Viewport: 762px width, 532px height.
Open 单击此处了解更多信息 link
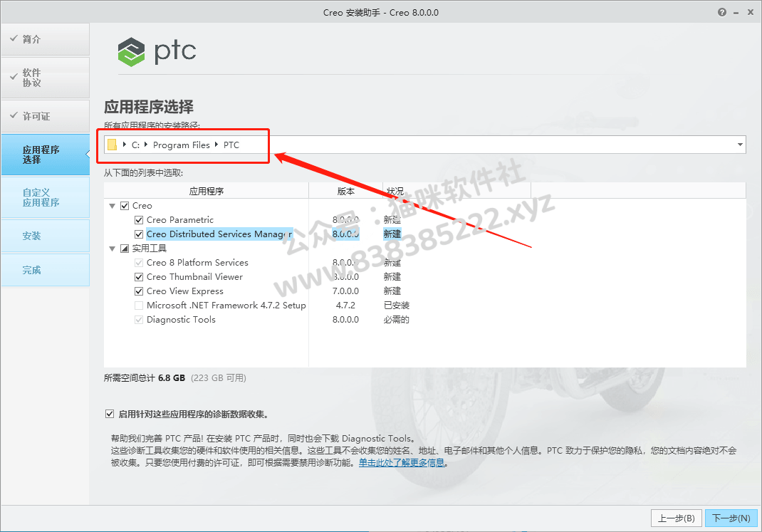coord(402,462)
